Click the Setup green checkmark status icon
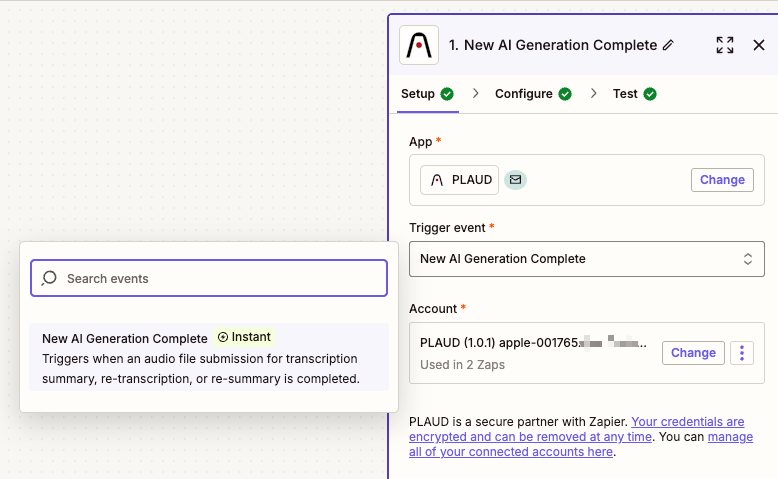 pyautogui.click(x=447, y=94)
